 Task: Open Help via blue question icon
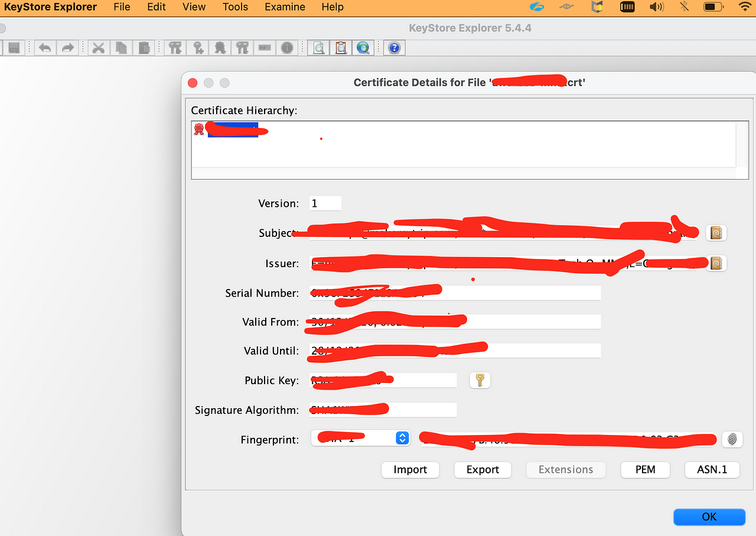pyautogui.click(x=395, y=48)
